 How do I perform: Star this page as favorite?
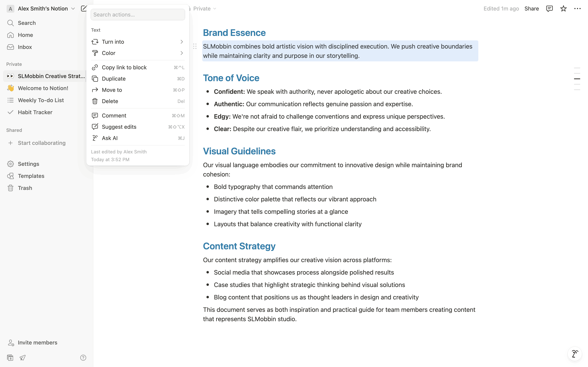coord(563,9)
